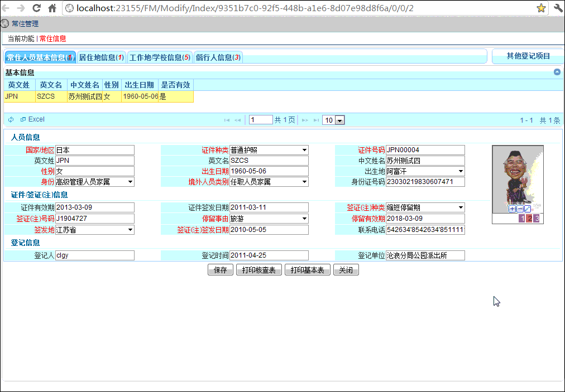Open the 签证(注)种类 dropdown
Screen dimensions: 565x392
click(x=425, y=207)
